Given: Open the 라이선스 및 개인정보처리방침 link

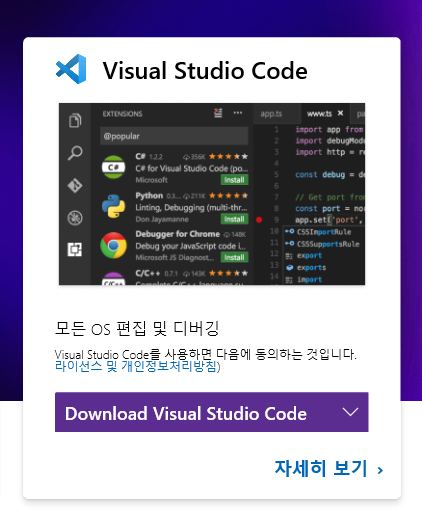Looking at the screenshot, I should pos(136,366).
